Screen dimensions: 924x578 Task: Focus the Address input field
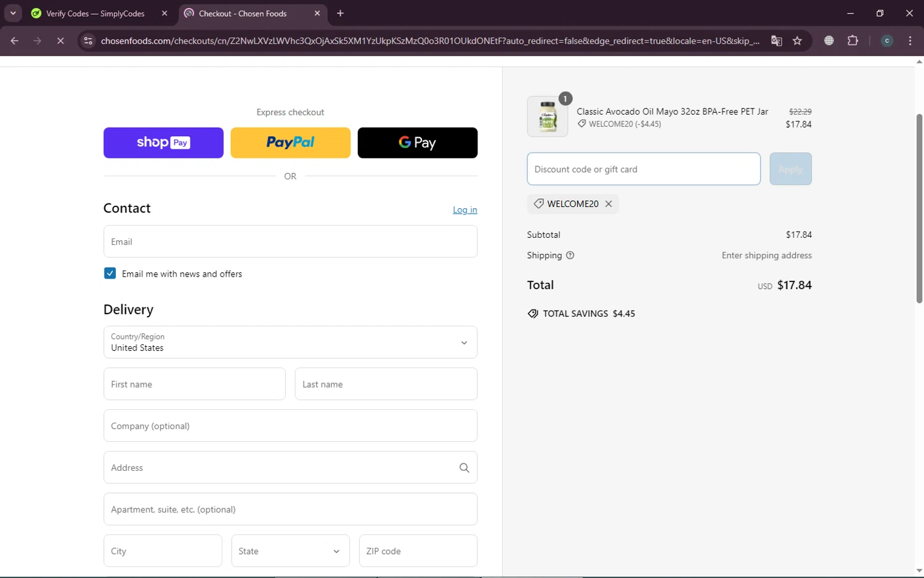click(290, 468)
